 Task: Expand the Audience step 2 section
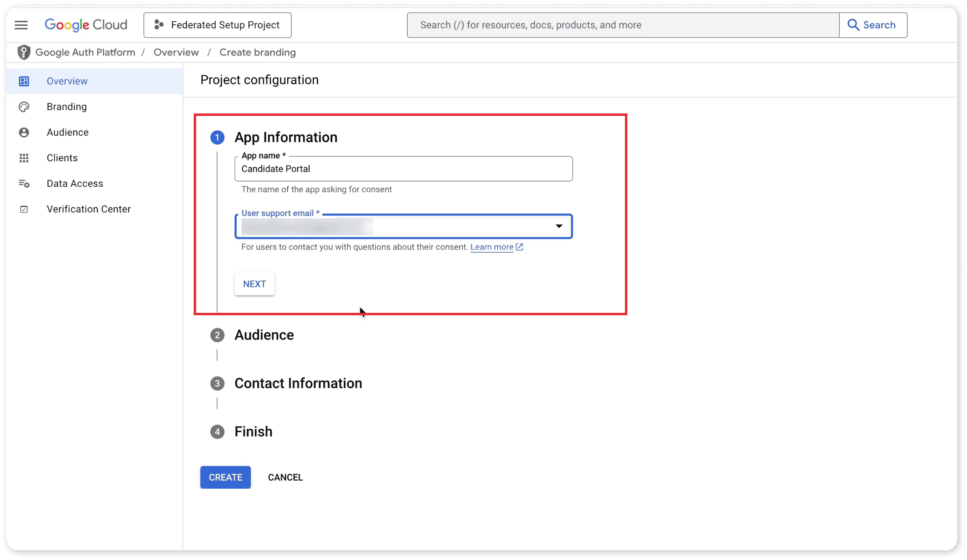[264, 335]
